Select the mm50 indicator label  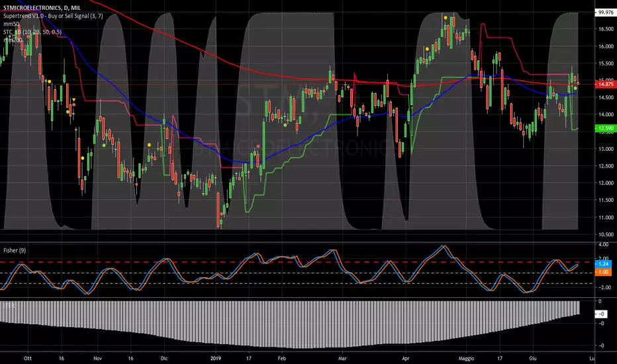point(11,24)
